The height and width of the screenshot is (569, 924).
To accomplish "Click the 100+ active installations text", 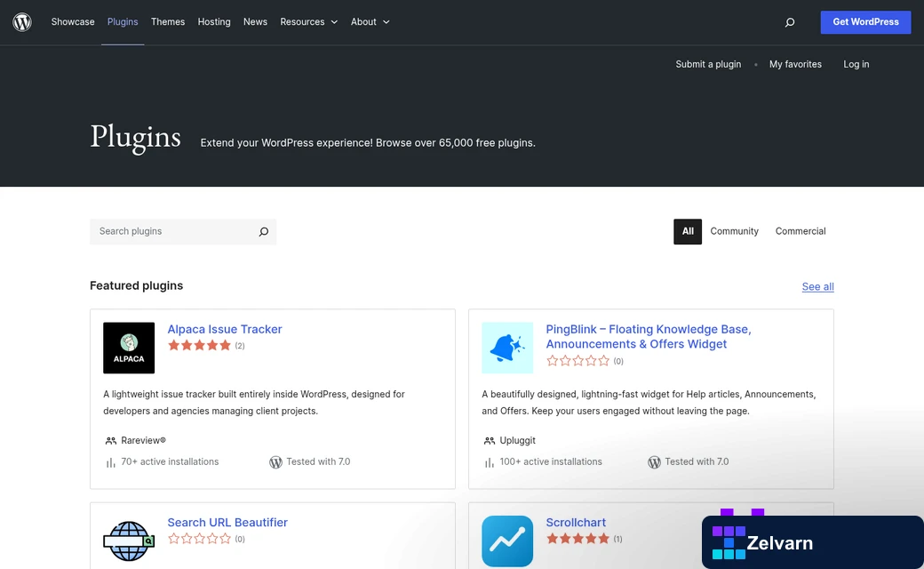I will pyautogui.click(x=551, y=461).
